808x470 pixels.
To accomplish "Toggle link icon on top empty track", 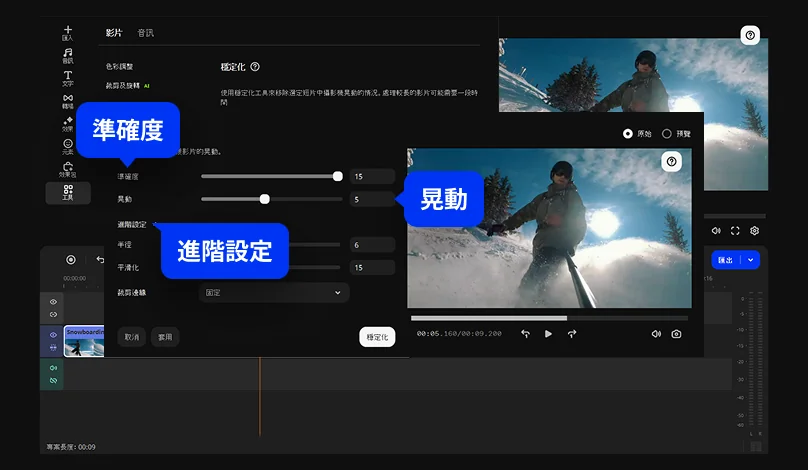I will pos(53,314).
